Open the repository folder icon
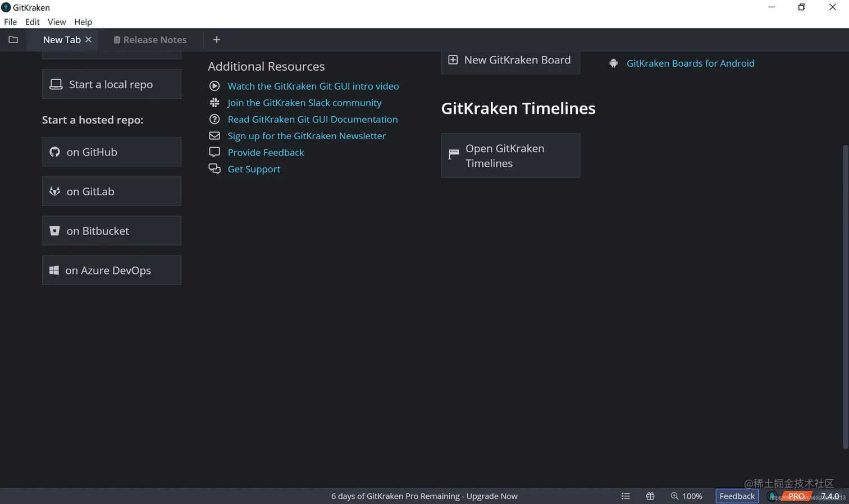849x504 pixels. (13, 40)
